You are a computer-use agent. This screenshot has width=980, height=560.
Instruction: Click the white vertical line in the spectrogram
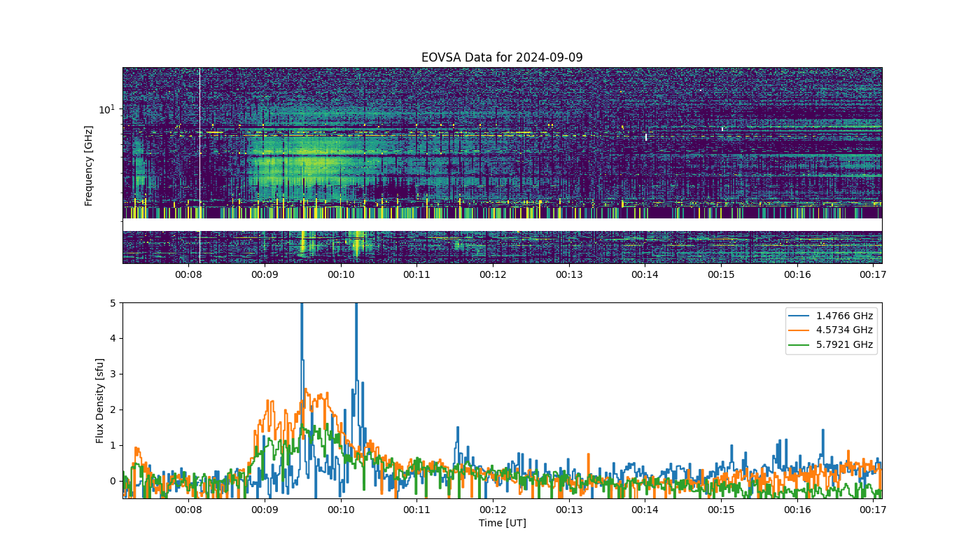(x=199, y=165)
